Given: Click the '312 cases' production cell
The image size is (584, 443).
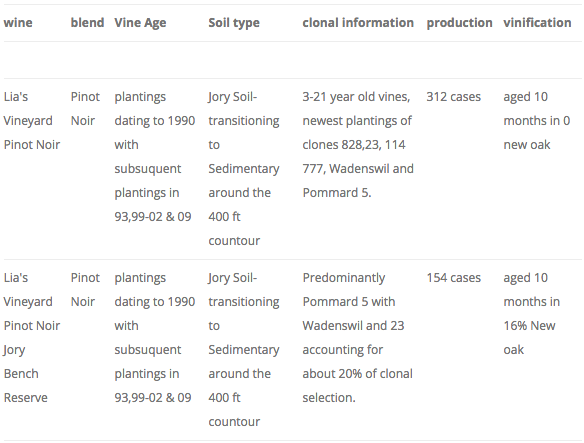Looking at the screenshot, I should click(453, 97).
